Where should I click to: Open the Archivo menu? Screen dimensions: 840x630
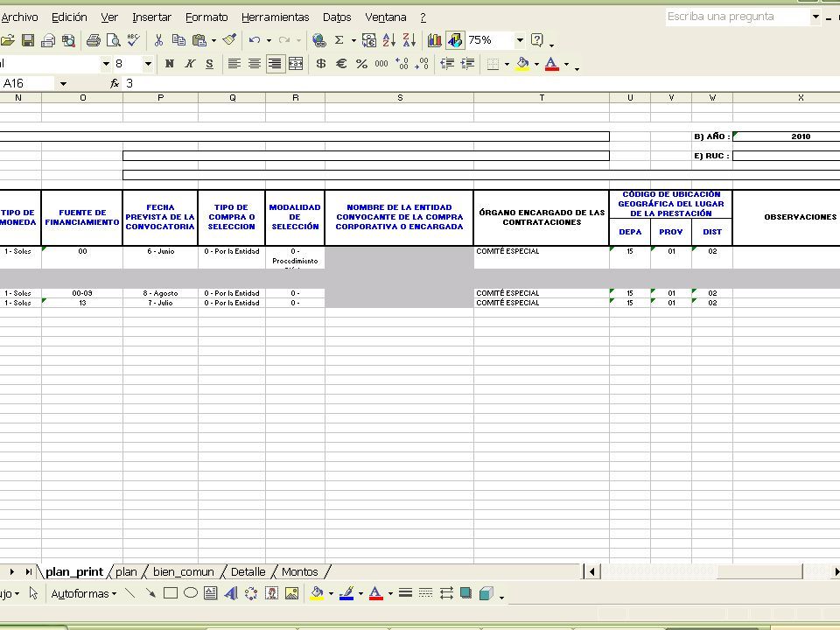[19, 17]
